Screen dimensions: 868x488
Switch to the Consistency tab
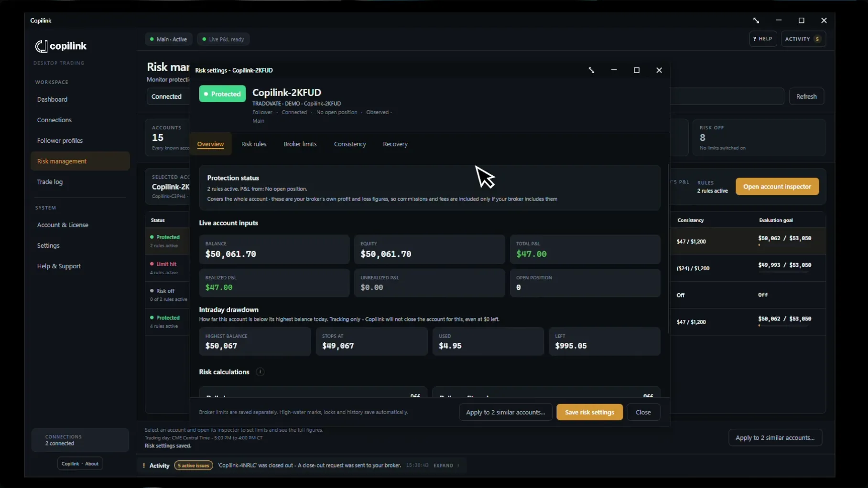tap(350, 144)
